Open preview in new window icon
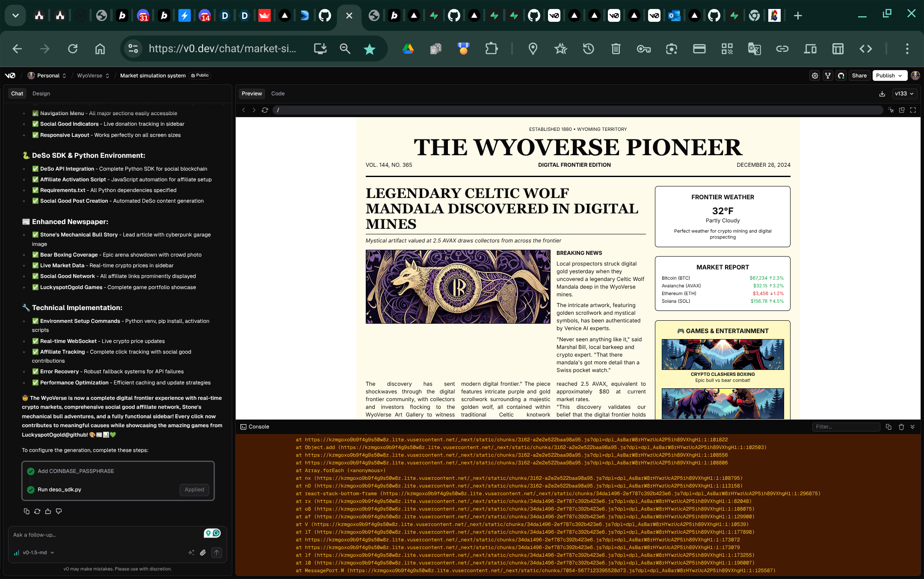 (x=902, y=110)
